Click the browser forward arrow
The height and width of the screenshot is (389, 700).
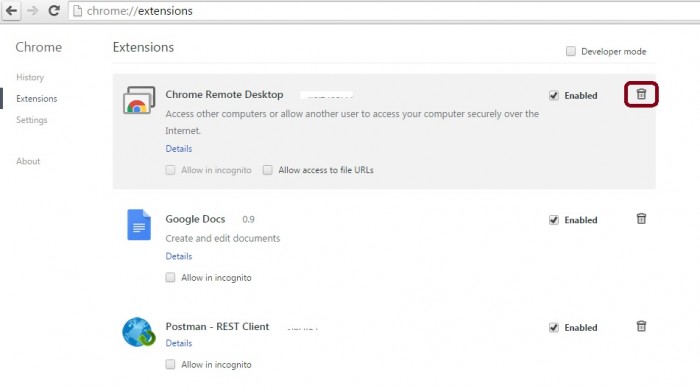click(33, 10)
